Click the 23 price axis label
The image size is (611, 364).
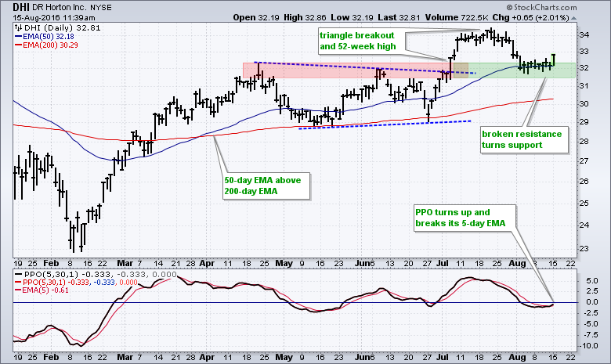(x=584, y=249)
